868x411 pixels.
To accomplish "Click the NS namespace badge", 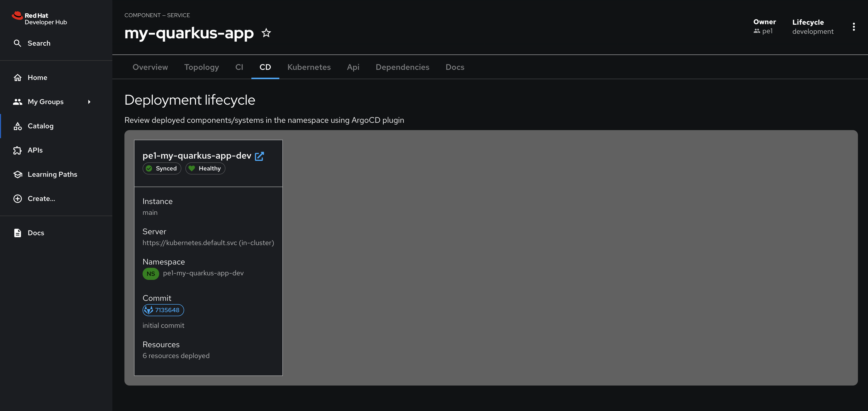I will (x=151, y=274).
